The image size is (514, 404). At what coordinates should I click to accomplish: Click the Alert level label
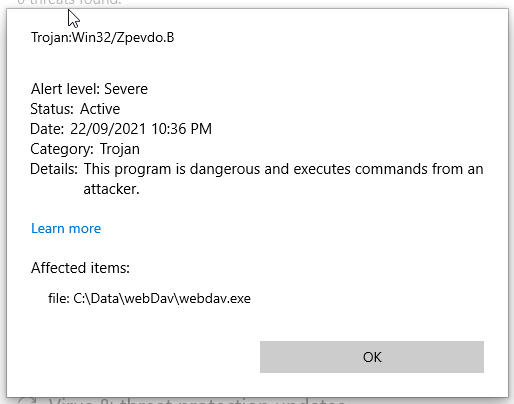65,89
